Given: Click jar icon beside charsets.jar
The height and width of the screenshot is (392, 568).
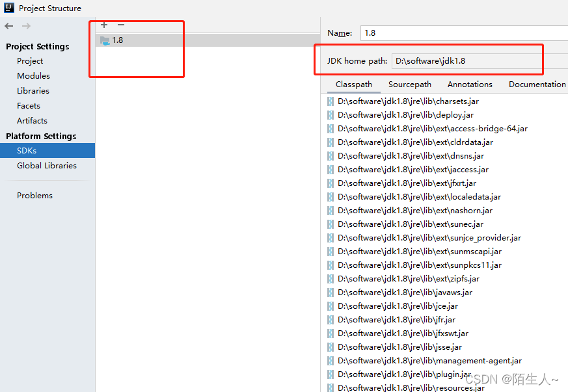Looking at the screenshot, I should (x=331, y=101).
